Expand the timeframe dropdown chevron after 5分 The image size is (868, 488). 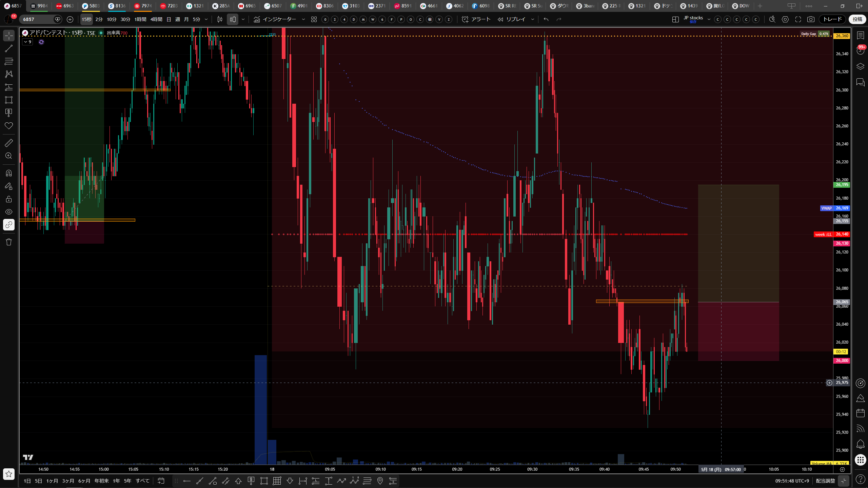pos(206,19)
